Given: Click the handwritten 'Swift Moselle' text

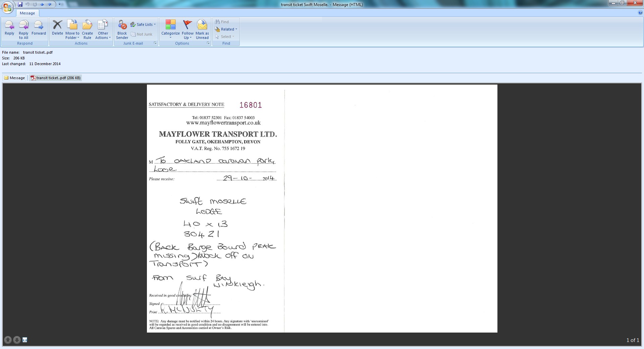Looking at the screenshot, I should [213, 201].
